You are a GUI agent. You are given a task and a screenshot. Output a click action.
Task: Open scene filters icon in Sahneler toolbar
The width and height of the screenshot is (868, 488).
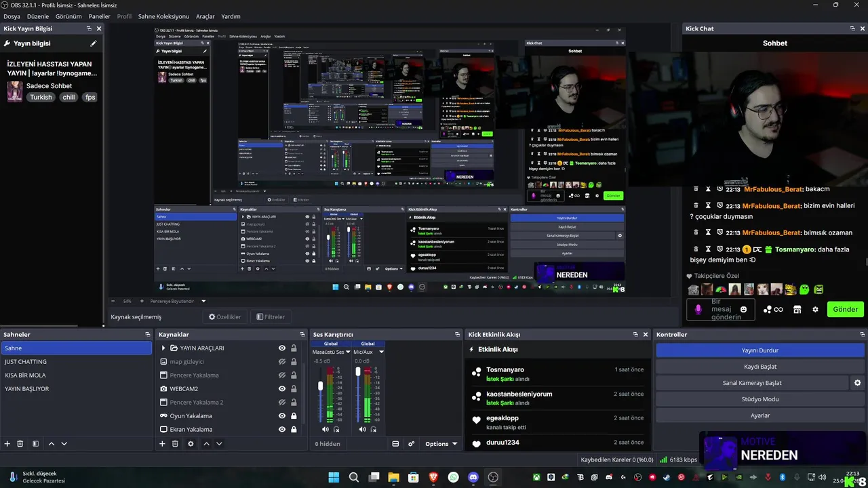[x=35, y=444]
